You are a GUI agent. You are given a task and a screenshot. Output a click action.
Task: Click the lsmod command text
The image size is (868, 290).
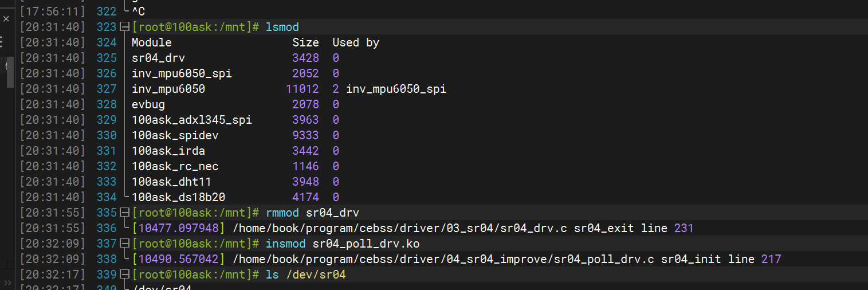click(282, 27)
